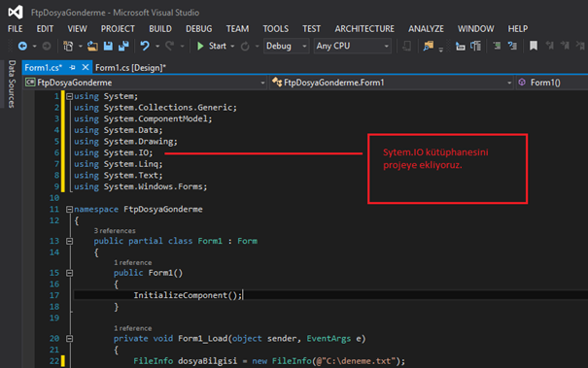
Task: Click the parameter info icon
Action: click(x=476, y=46)
